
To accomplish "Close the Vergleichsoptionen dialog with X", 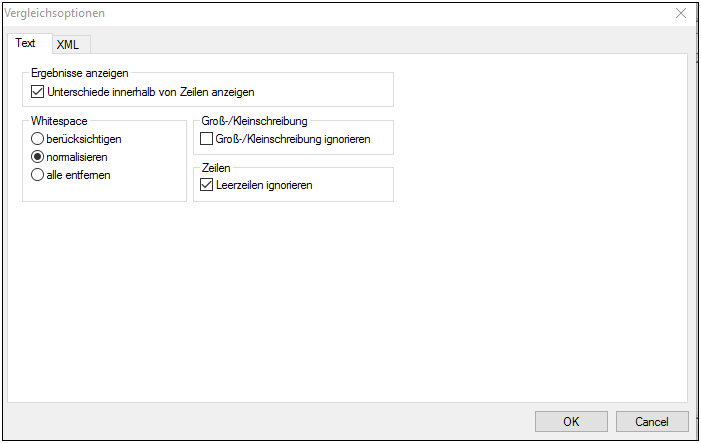I will click(681, 13).
